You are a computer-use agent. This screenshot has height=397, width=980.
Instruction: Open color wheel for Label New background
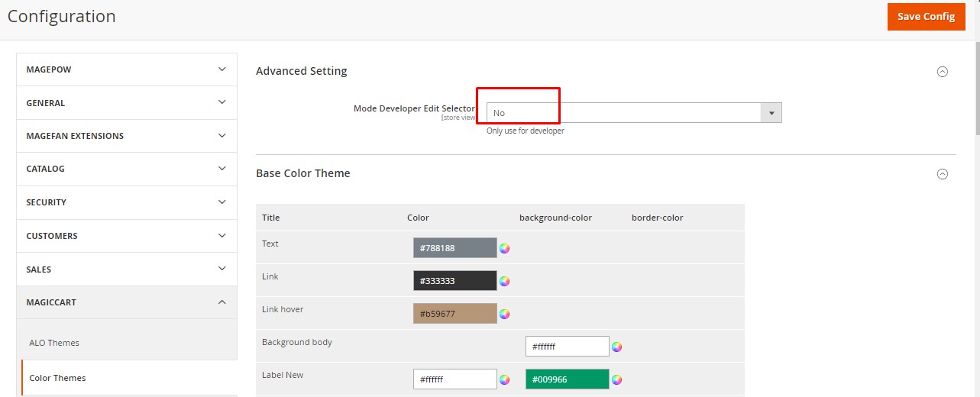click(x=616, y=379)
